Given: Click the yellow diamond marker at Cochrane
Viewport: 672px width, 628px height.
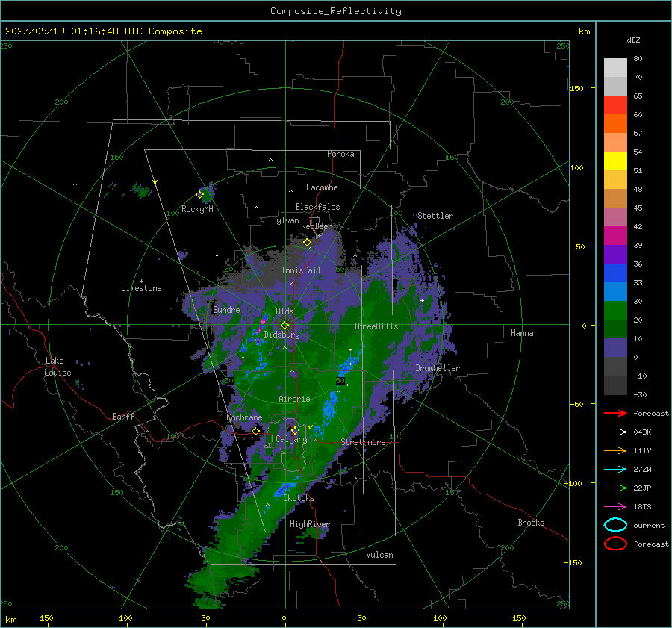Looking at the screenshot, I should pos(256,431).
